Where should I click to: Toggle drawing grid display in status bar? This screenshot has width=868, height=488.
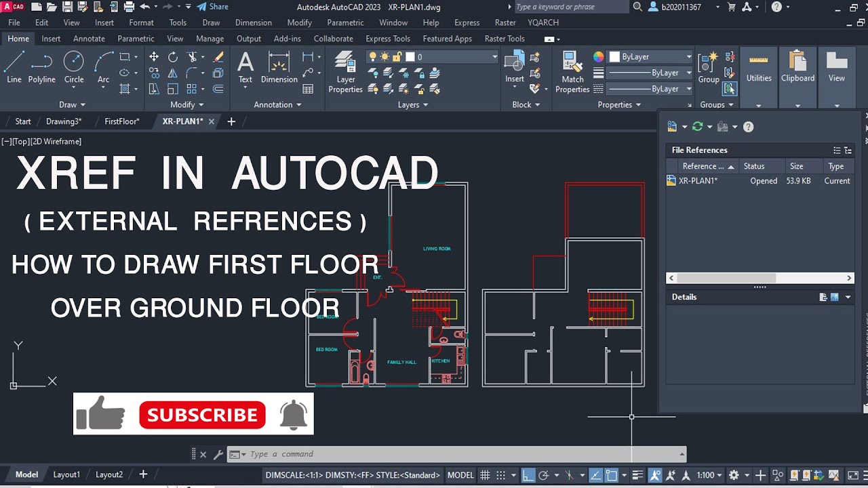click(x=485, y=475)
